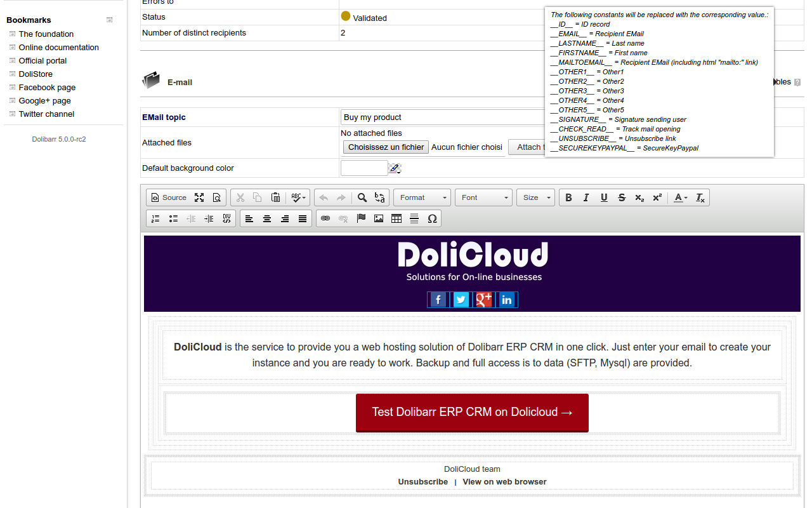Click the anchor flag icon

(361, 218)
